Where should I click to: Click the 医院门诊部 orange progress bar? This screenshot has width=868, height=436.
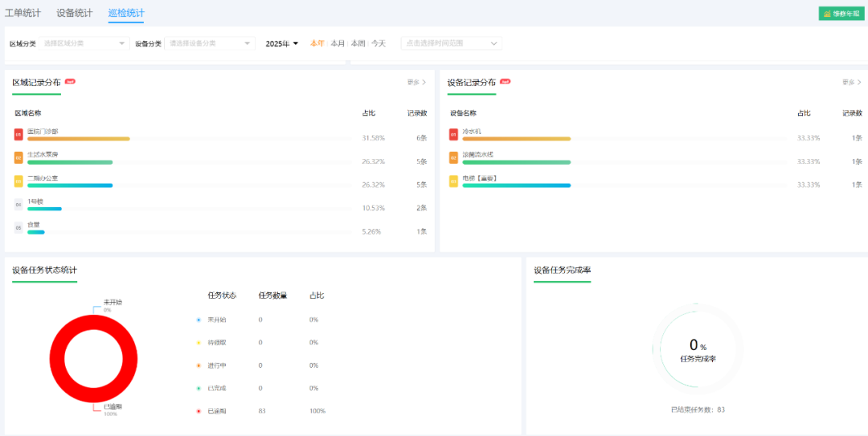point(79,139)
